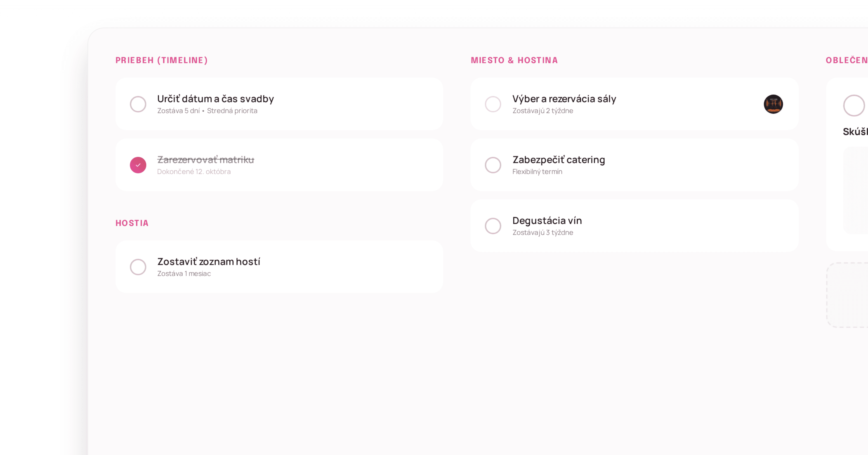Click the 'HOSTIA' section heading
868x455 pixels.
click(x=132, y=223)
